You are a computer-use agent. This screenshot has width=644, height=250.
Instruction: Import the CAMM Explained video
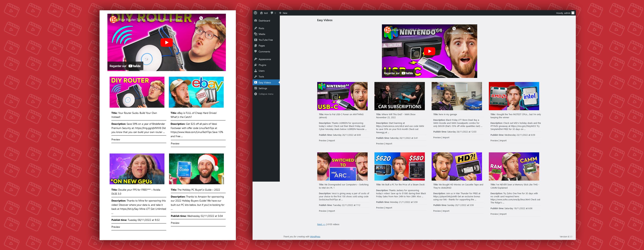(503, 214)
